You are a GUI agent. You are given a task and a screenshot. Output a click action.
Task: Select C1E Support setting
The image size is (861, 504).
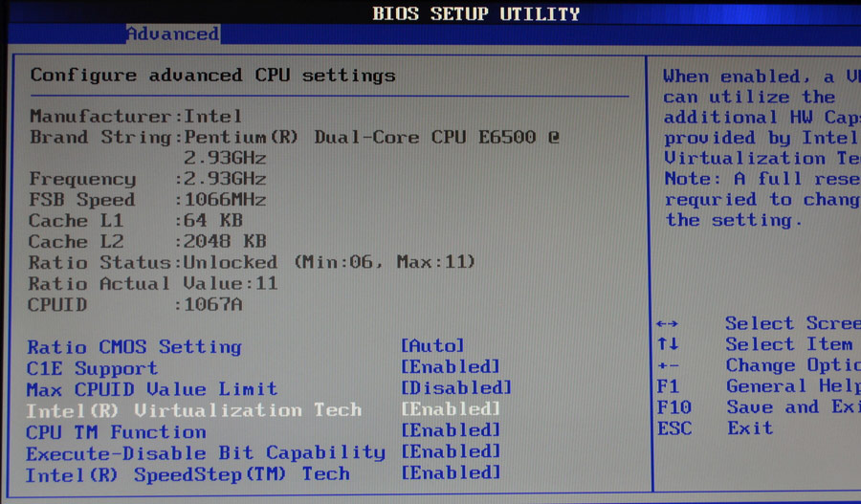92,368
